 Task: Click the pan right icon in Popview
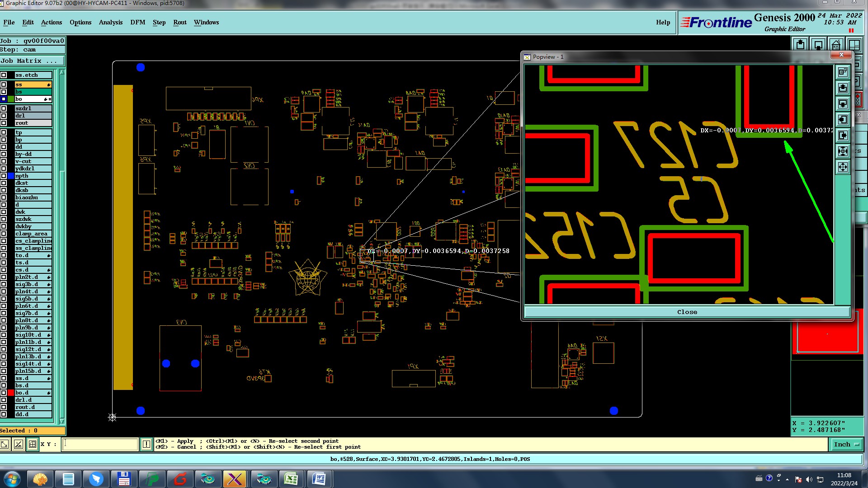843,135
